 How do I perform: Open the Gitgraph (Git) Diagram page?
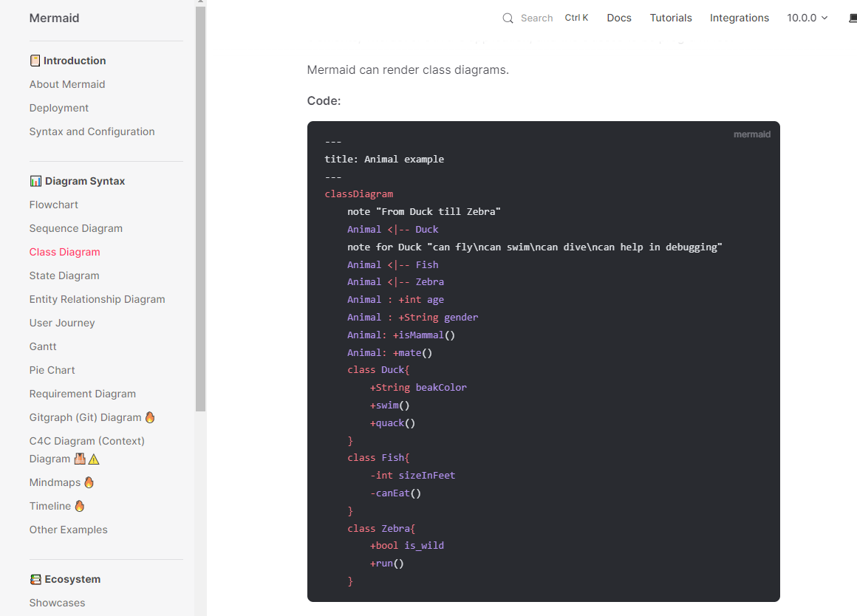pyautogui.click(x=85, y=417)
